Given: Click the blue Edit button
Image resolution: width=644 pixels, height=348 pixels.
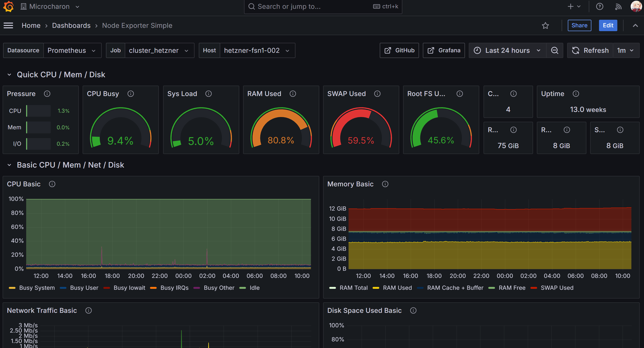Looking at the screenshot, I should click(608, 25).
